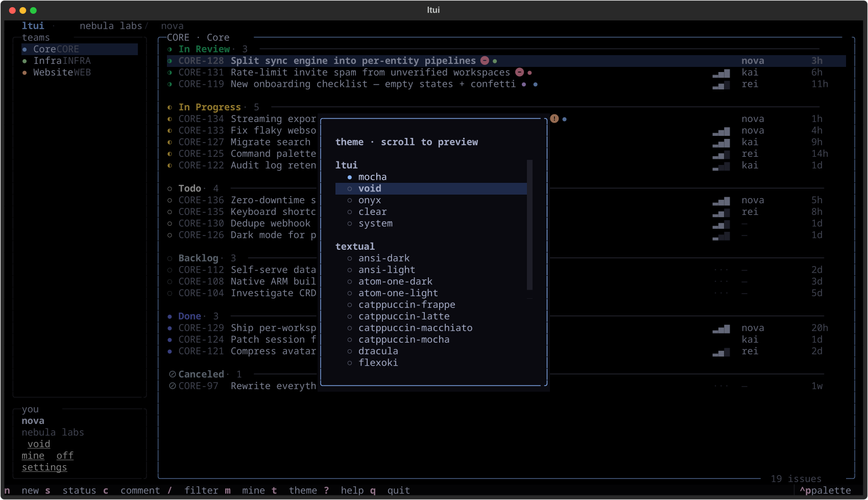Viewport: 868px width, 500px height.
Task: Select the ansi-light textual theme
Action: point(431,270)
